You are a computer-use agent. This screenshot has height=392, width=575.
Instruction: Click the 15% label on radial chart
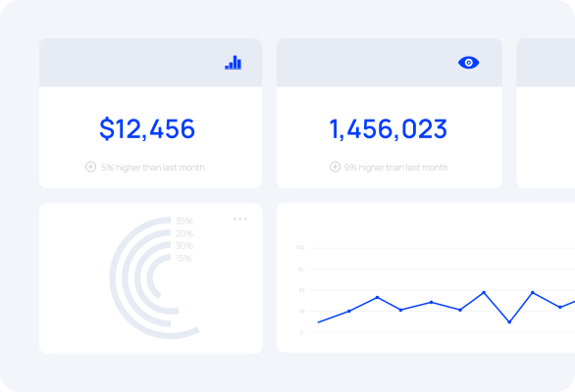click(x=183, y=259)
